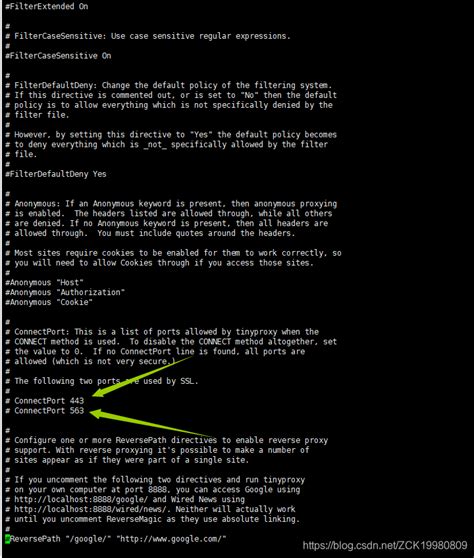
Task: Click the upper green arrow annotation
Action: (x=142, y=377)
